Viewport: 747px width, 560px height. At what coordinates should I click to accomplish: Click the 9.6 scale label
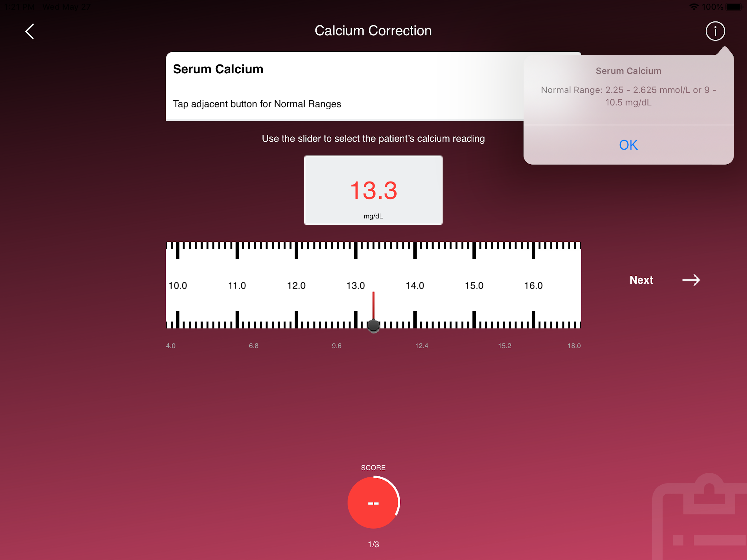click(337, 346)
